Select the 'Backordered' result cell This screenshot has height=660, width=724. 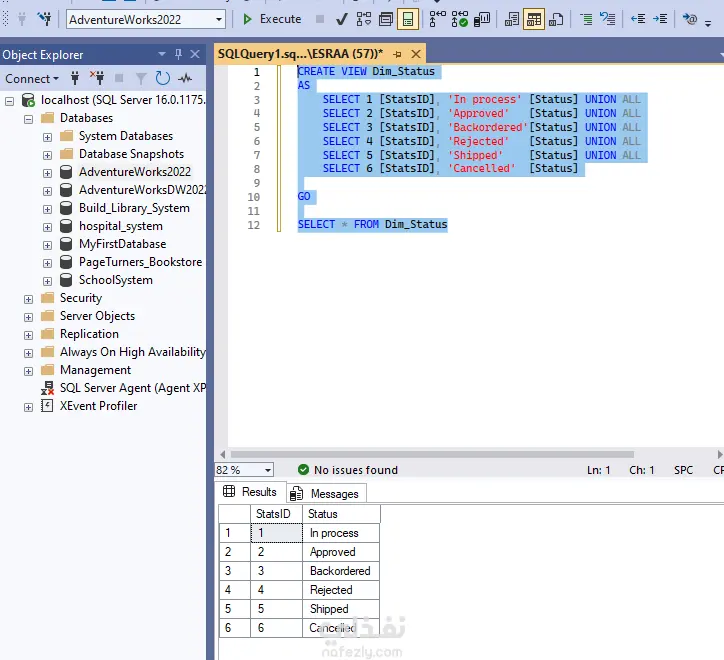[341, 571]
